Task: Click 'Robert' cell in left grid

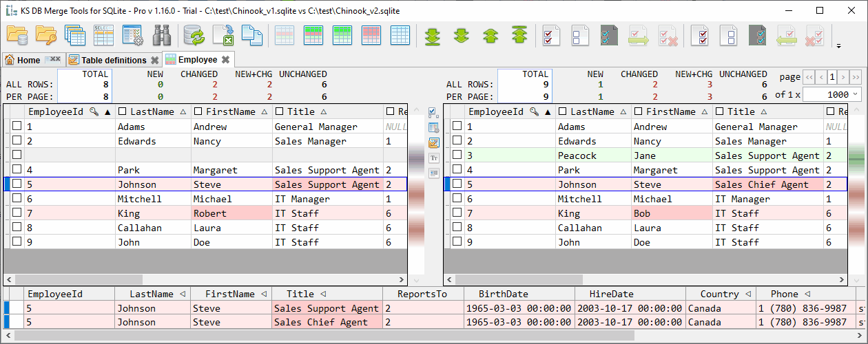Action: [231, 213]
